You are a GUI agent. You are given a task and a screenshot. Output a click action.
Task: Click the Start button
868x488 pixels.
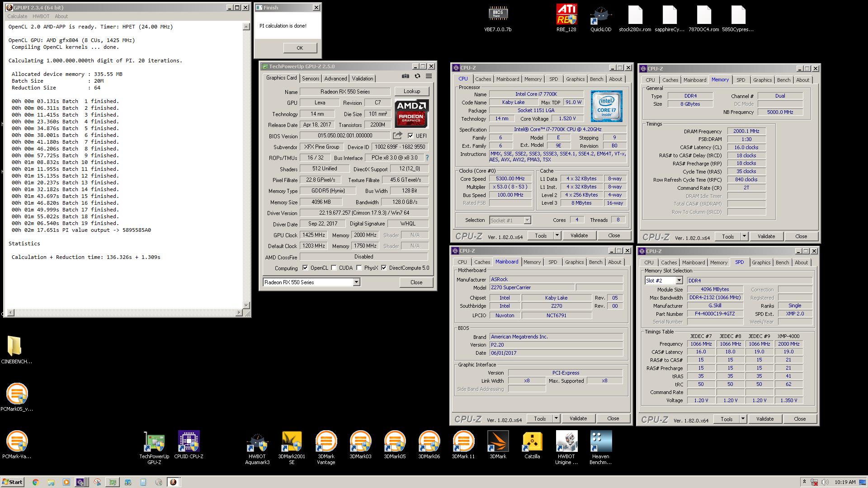coord(12,482)
